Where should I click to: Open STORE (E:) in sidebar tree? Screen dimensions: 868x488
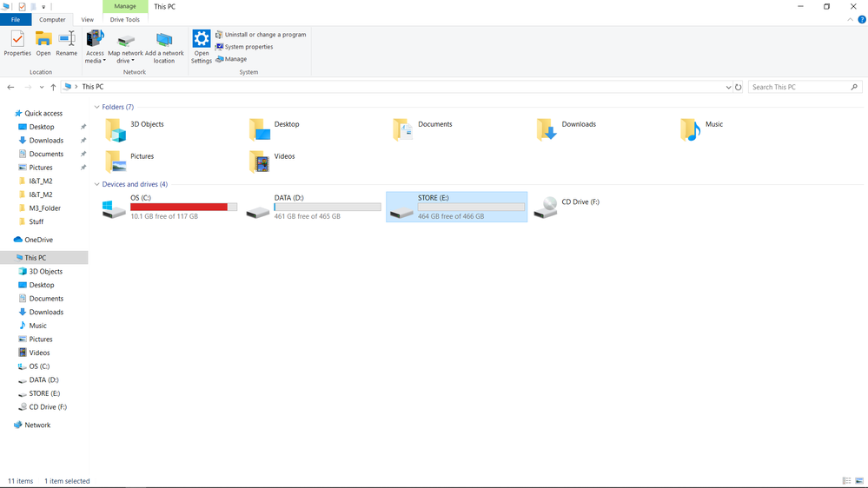39,393
